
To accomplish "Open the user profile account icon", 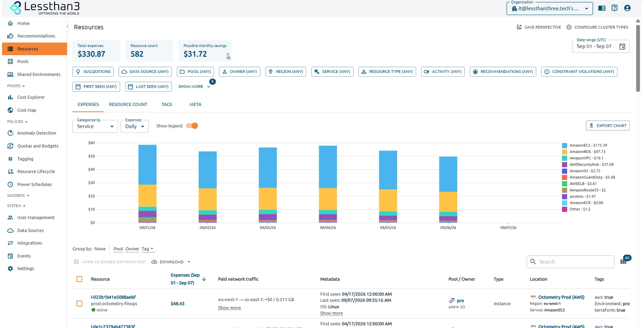I will [x=627, y=8].
